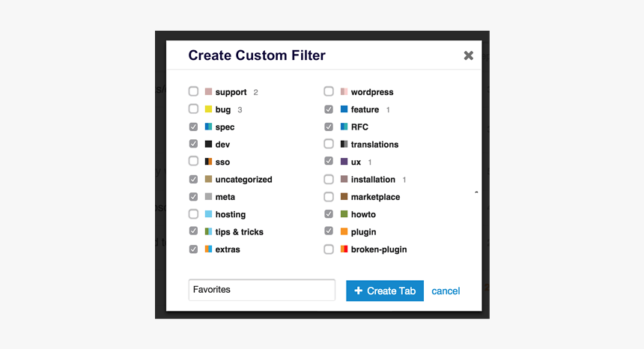Click the orange plugin color swatch
The image size is (644, 349).
344,231
